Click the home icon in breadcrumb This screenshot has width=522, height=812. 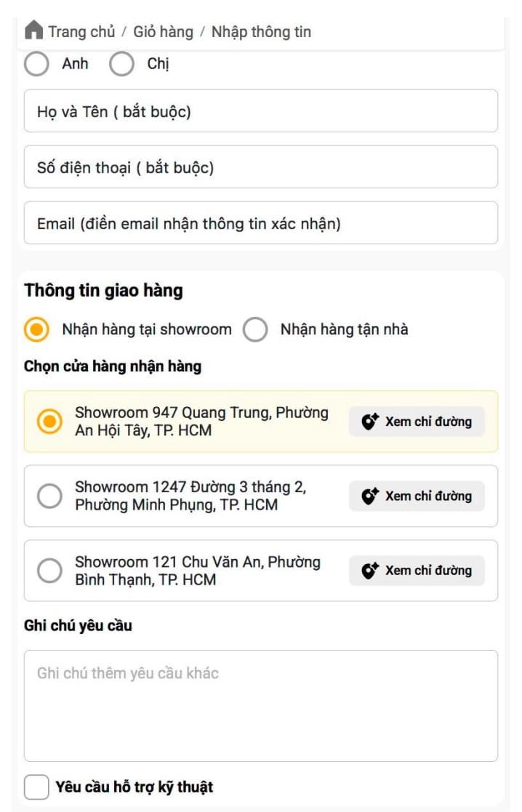click(34, 31)
